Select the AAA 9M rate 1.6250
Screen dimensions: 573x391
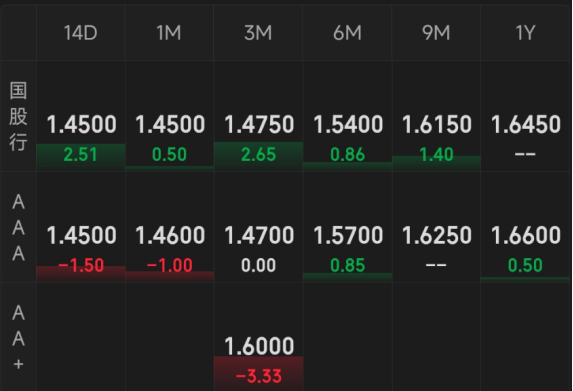tap(436, 235)
